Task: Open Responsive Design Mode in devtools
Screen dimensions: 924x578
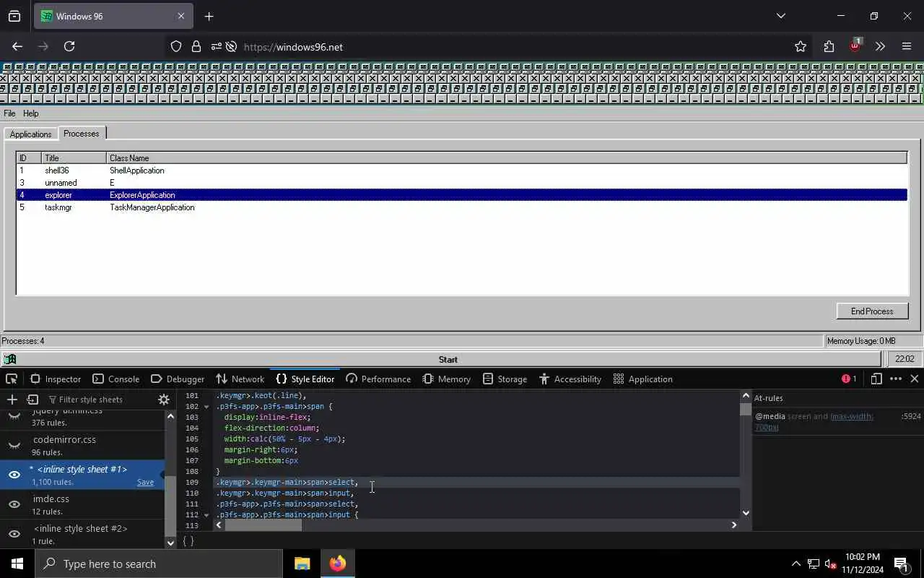Action: pos(876,379)
